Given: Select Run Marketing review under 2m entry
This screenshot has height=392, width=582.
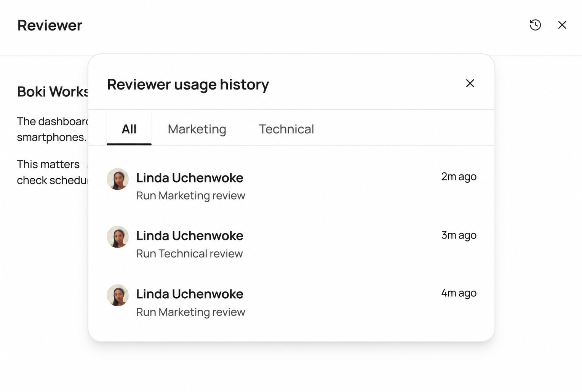Looking at the screenshot, I should pyautogui.click(x=190, y=196).
